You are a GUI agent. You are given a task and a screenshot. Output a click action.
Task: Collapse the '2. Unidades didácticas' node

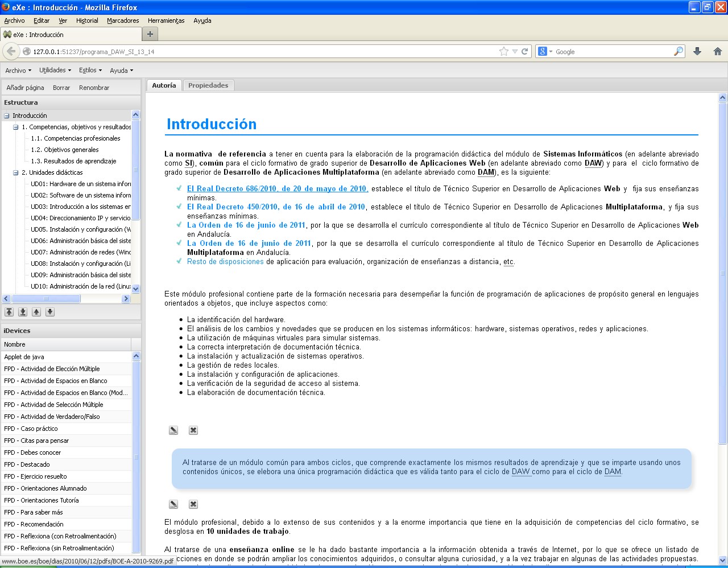(x=16, y=172)
